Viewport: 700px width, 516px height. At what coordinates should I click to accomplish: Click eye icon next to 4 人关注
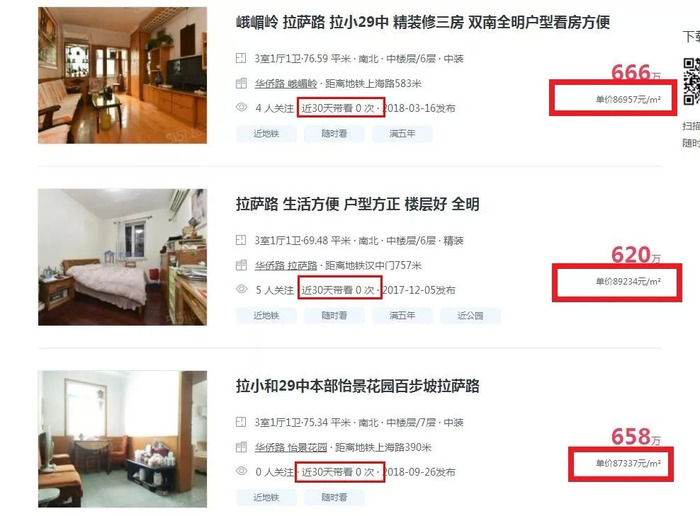pyautogui.click(x=242, y=107)
